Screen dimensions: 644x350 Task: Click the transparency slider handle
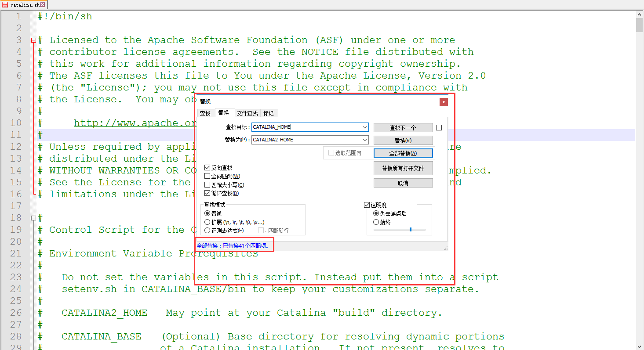[x=410, y=229]
